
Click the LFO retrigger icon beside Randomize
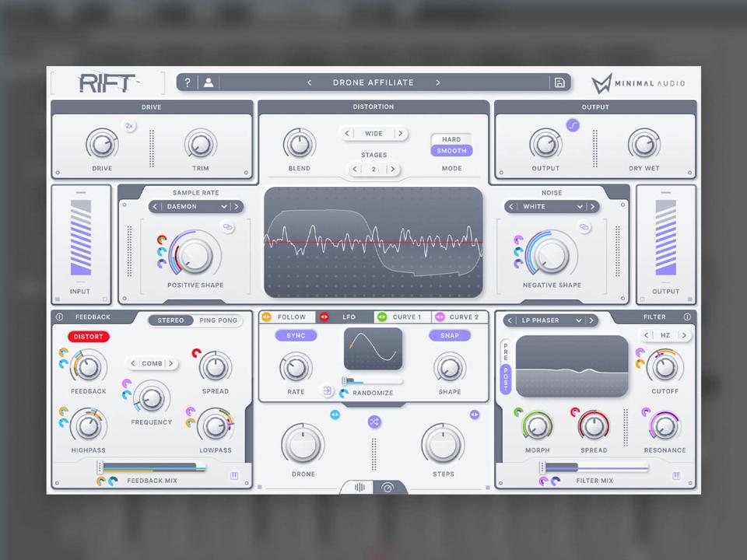tap(328, 391)
